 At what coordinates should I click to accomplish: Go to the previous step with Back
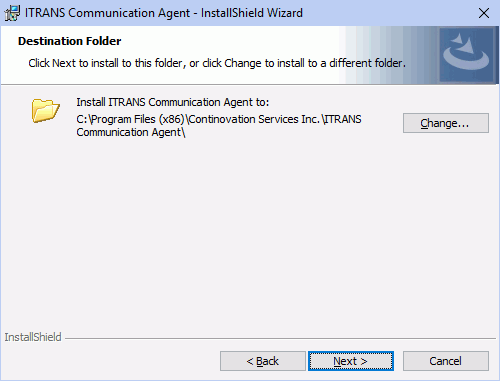tap(263, 361)
